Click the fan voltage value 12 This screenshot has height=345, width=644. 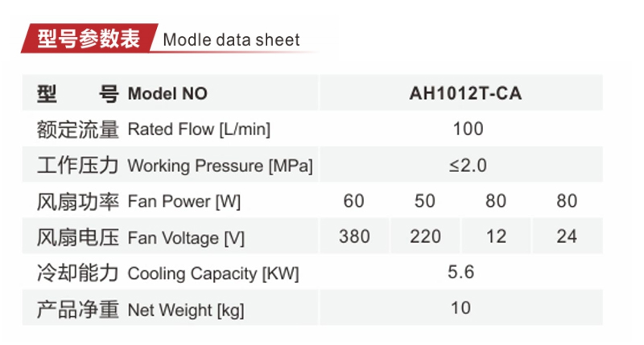[x=496, y=236]
